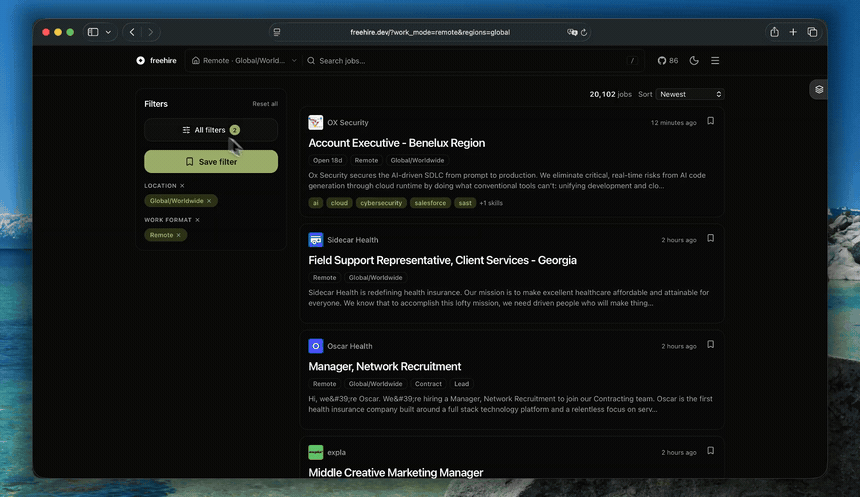Click the Sidecar Health company logo
This screenshot has height=497, width=860.
pyautogui.click(x=315, y=240)
